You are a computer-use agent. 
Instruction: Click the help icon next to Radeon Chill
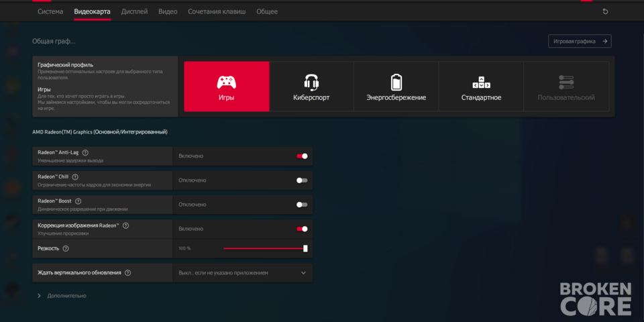click(x=75, y=176)
